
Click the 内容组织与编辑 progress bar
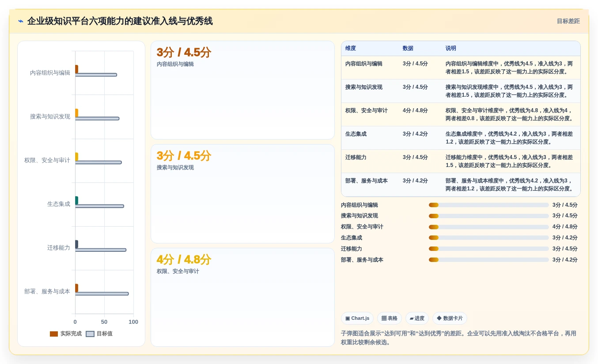click(x=489, y=205)
